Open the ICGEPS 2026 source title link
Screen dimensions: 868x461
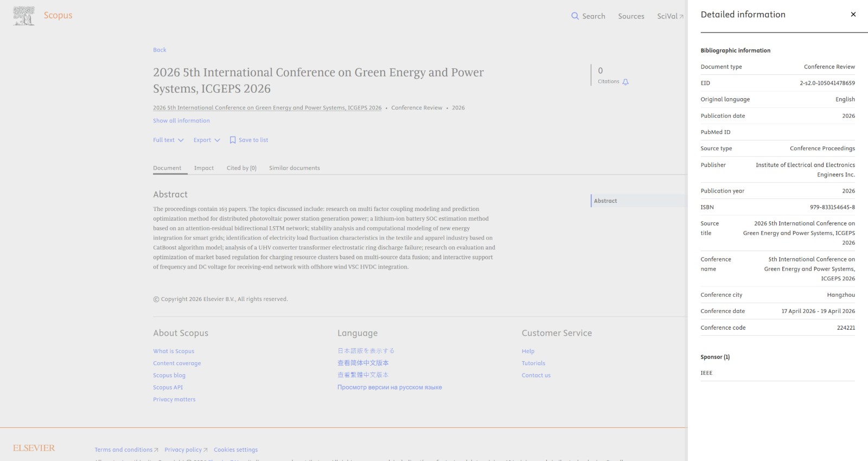pyautogui.click(x=267, y=108)
